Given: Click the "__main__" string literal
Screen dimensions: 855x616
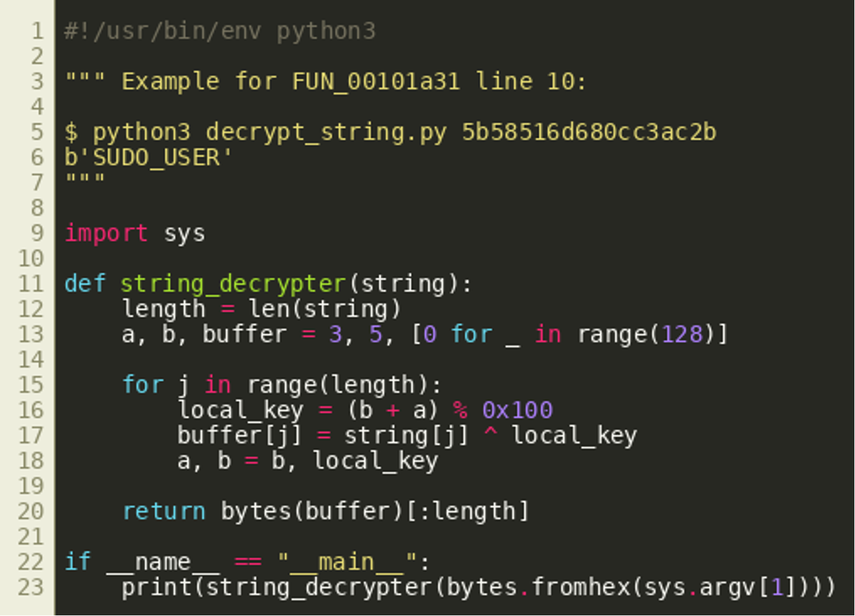Looking at the screenshot, I should (348, 562).
